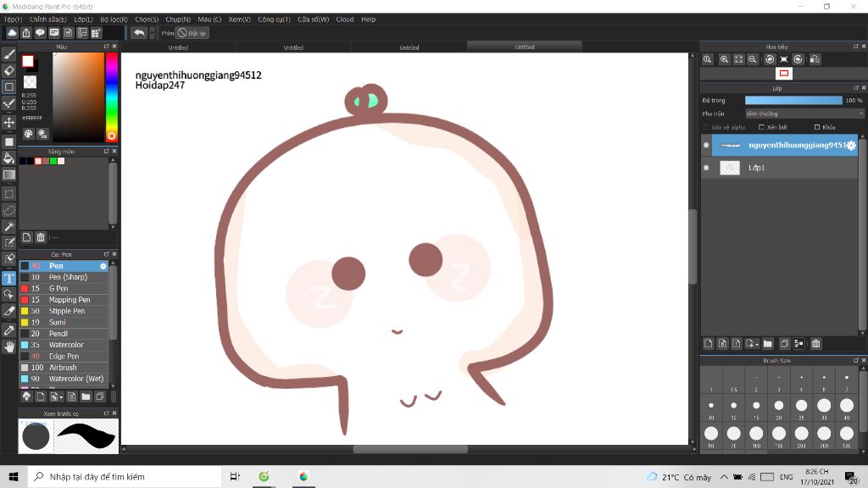Viewport: 868px width, 488px height.
Task: Open the Cửa sổ(W) menu
Action: [x=314, y=19]
